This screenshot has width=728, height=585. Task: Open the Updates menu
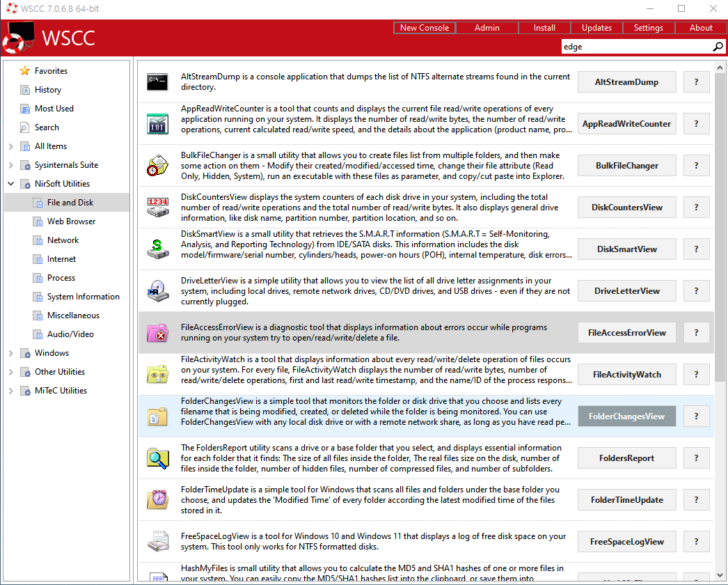(596, 28)
